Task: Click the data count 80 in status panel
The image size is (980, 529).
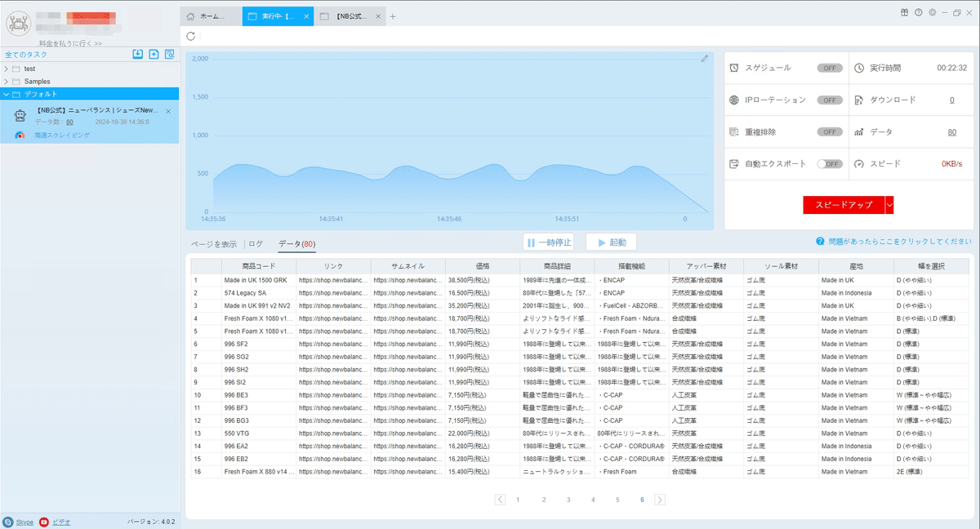Action: (x=951, y=131)
